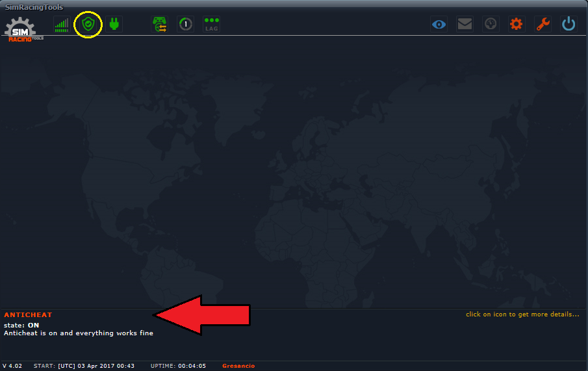The height and width of the screenshot is (371, 588).
Task: Click the anticheat shield icon
Action: point(88,25)
